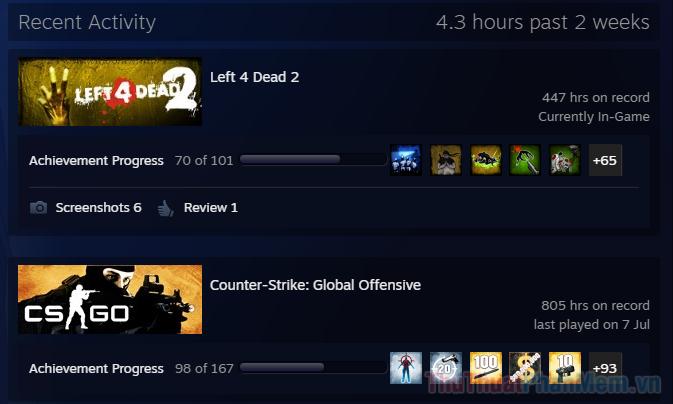Open the praying figure achievement icon in Left 4 Dead 2

(x=446, y=160)
